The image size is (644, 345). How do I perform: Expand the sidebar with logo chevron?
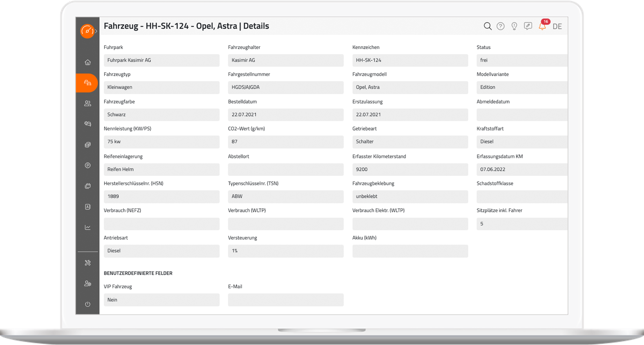(x=96, y=31)
